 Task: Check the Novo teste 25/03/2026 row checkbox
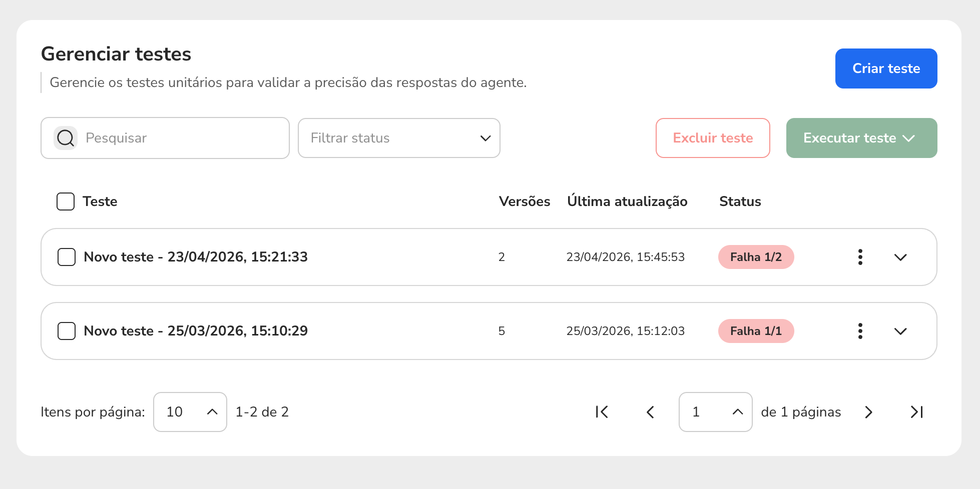click(67, 331)
